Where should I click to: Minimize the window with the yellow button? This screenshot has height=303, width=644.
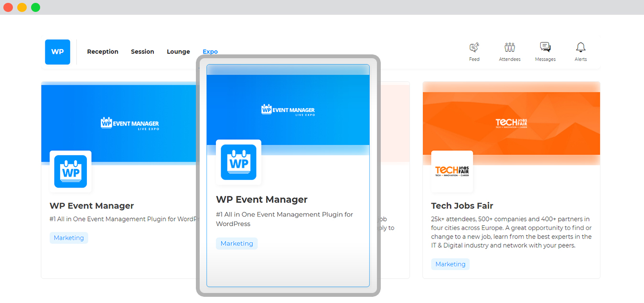pyautogui.click(x=22, y=7)
